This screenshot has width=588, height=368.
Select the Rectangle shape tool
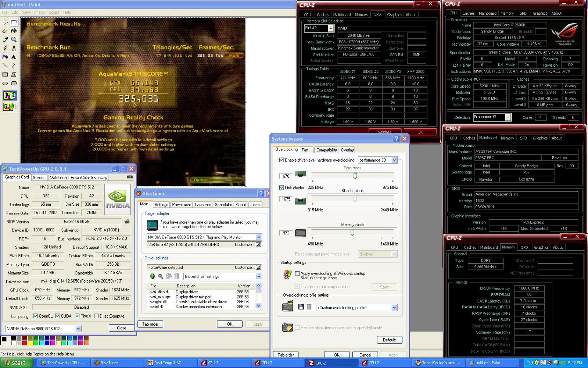click(5, 74)
